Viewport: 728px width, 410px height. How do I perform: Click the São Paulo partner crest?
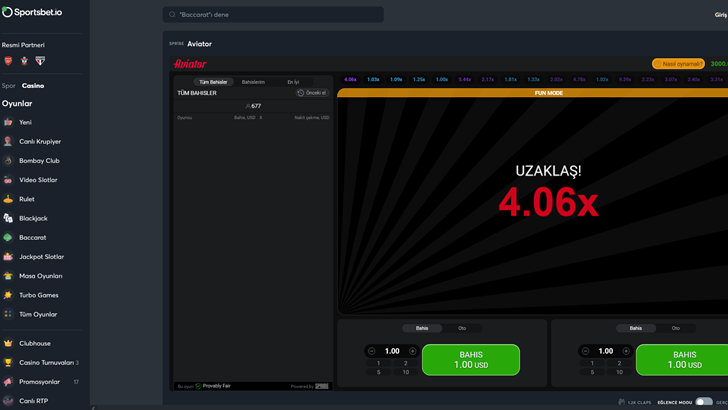[x=40, y=61]
